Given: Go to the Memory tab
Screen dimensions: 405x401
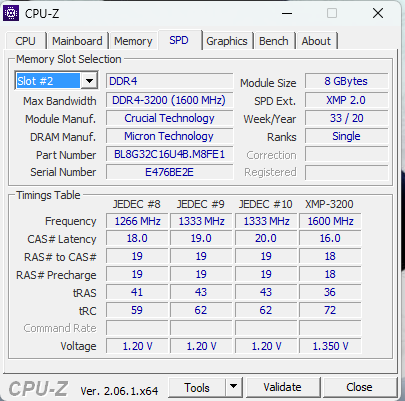Looking at the screenshot, I should click(133, 41).
